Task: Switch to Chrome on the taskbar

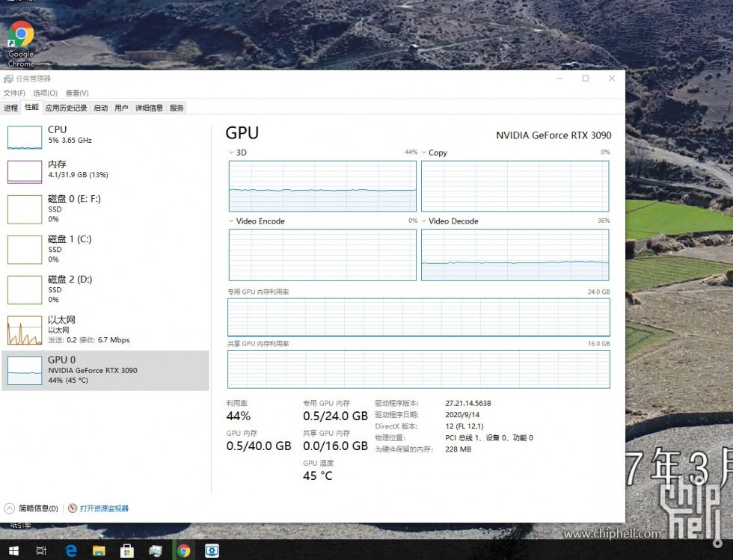Action: click(x=184, y=550)
